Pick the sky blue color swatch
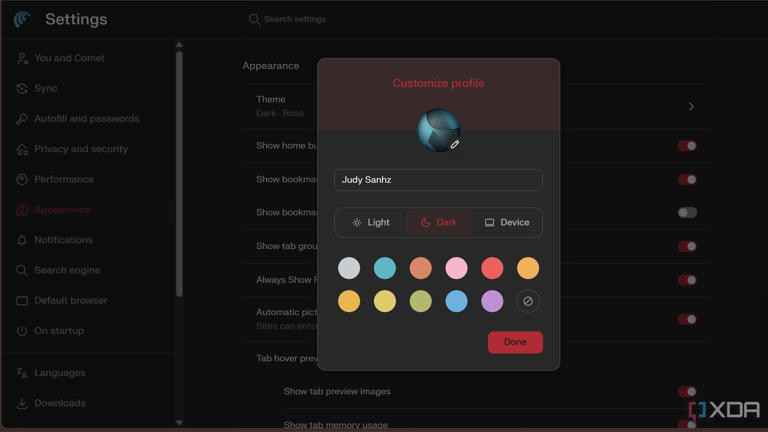The height and width of the screenshot is (432, 768). click(x=456, y=301)
